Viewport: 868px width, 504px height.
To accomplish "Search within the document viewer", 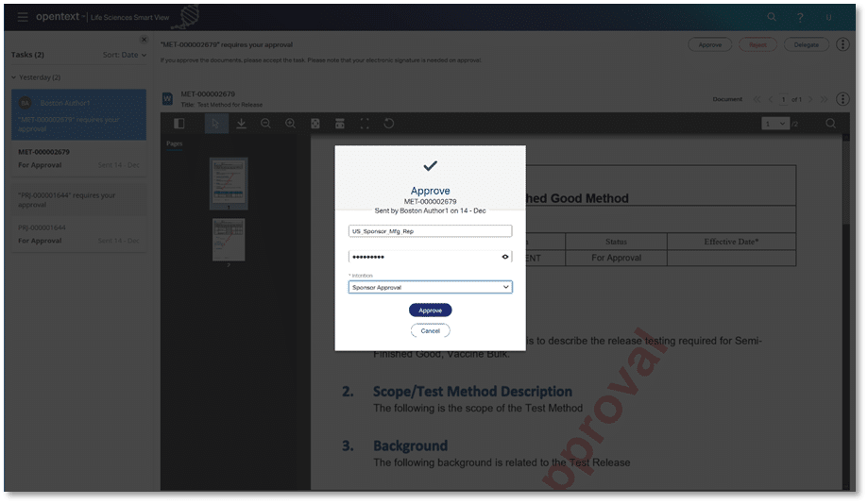I will [x=830, y=124].
